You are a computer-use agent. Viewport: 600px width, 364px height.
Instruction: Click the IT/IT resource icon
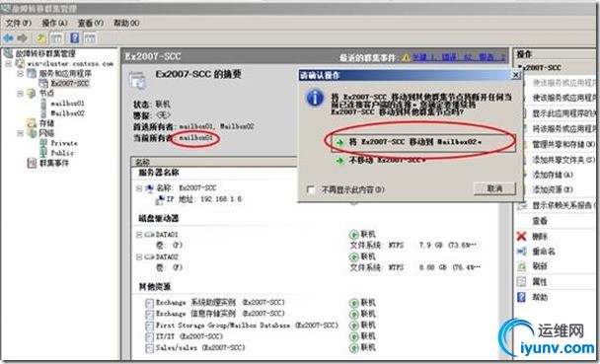(x=149, y=336)
